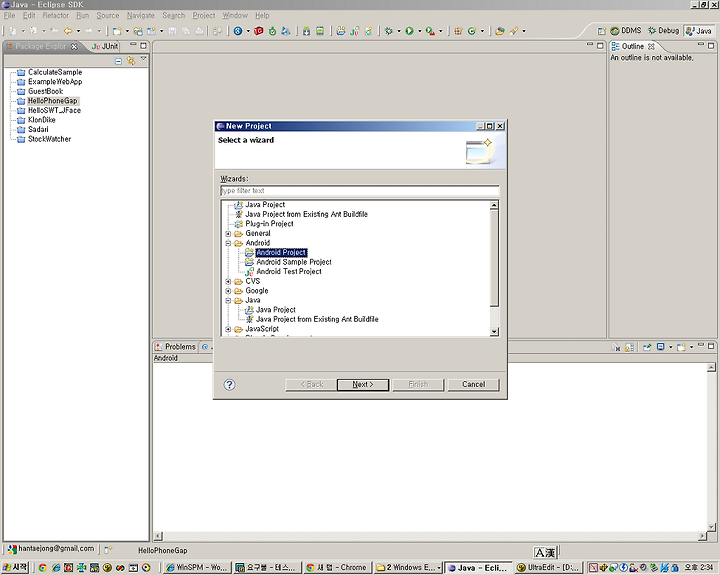Image resolution: width=720 pixels, height=575 pixels.
Task: Select Plug-in Project wizard
Action: coord(269,224)
